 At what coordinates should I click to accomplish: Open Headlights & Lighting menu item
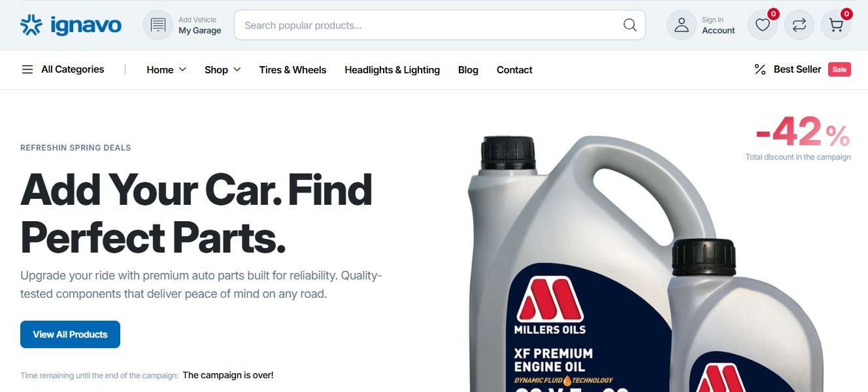click(x=392, y=69)
